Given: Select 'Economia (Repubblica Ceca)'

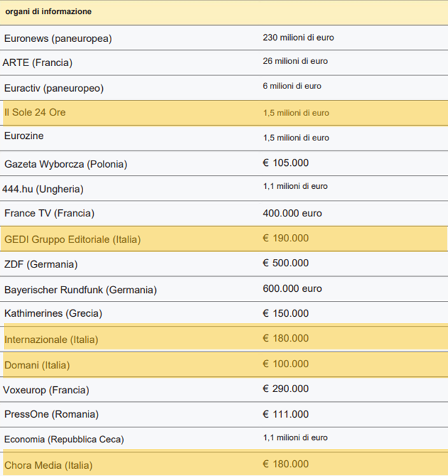Looking at the screenshot, I should point(64,439).
